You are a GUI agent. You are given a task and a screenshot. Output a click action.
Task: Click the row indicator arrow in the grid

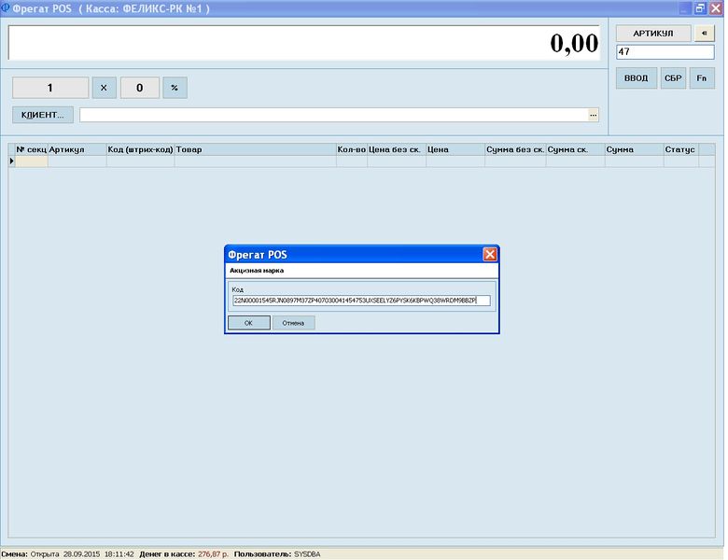pos(11,161)
